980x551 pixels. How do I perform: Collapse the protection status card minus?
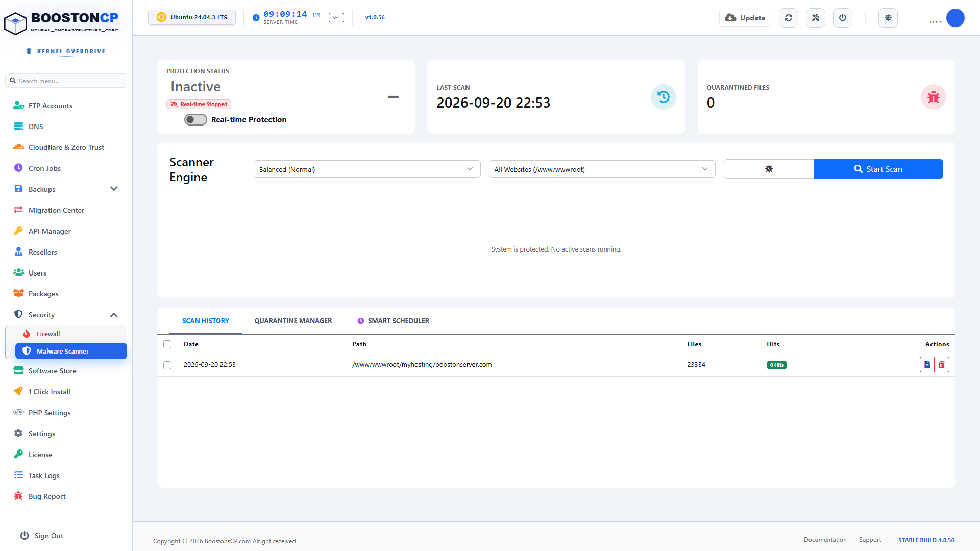(x=393, y=97)
